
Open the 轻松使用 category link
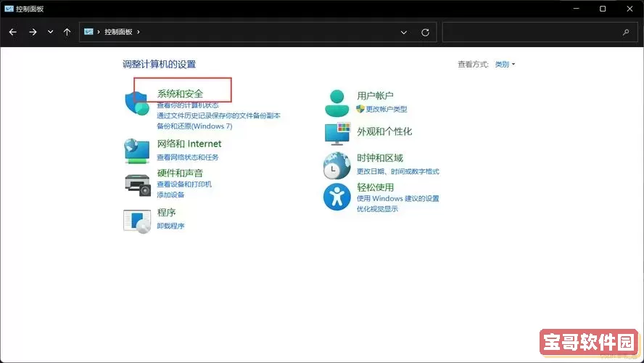pyautogui.click(x=375, y=187)
